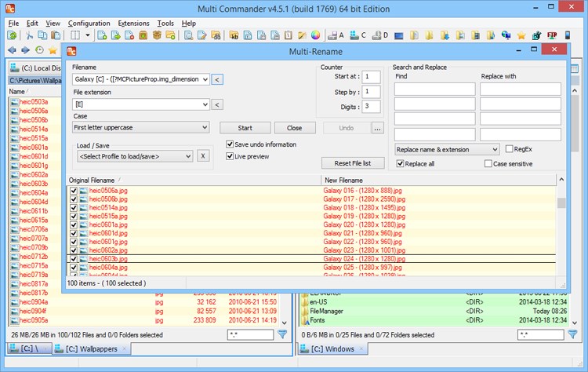Click the Paste clipboard icon
The height and width of the screenshot is (372, 588).
[x=56, y=35]
